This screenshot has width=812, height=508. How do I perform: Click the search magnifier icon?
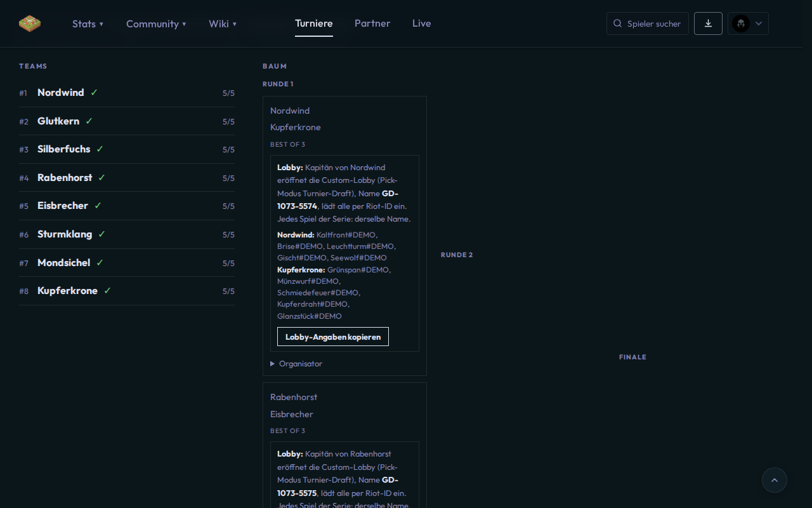click(x=617, y=23)
